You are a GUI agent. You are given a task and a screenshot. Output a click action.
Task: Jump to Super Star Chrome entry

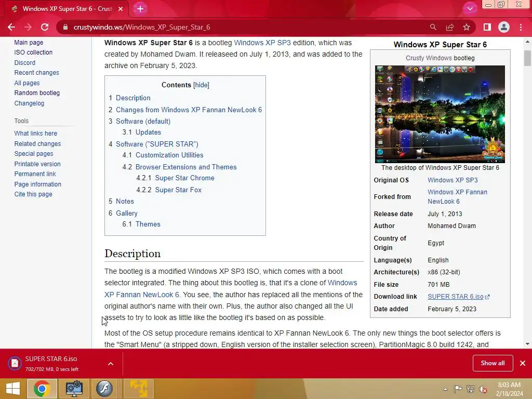tap(185, 178)
